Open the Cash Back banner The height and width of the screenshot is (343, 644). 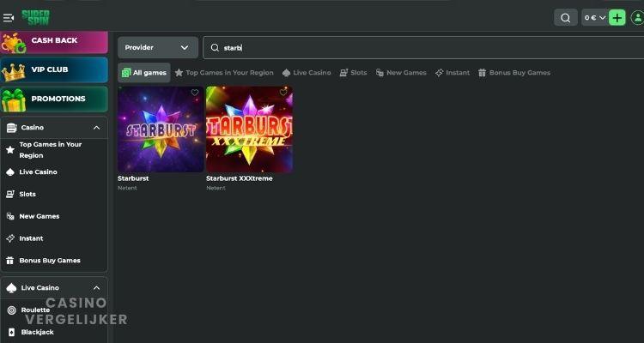pyautogui.click(x=54, y=42)
